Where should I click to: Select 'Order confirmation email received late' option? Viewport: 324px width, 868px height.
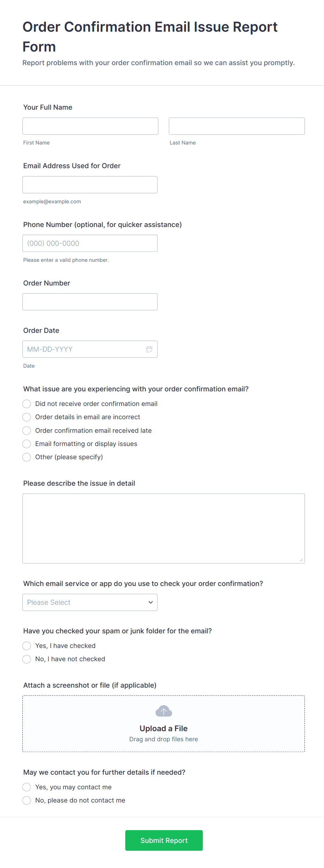[27, 431]
